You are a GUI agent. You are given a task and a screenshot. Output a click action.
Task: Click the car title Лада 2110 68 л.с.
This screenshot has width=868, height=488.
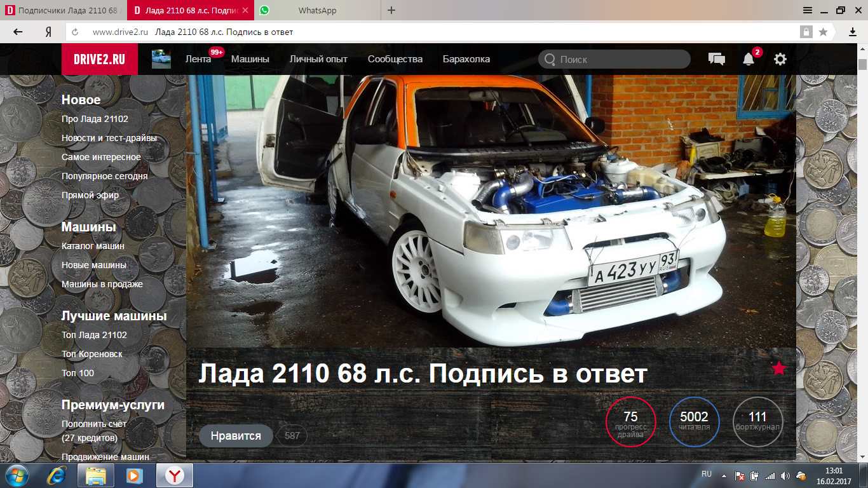pyautogui.click(x=423, y=374)
